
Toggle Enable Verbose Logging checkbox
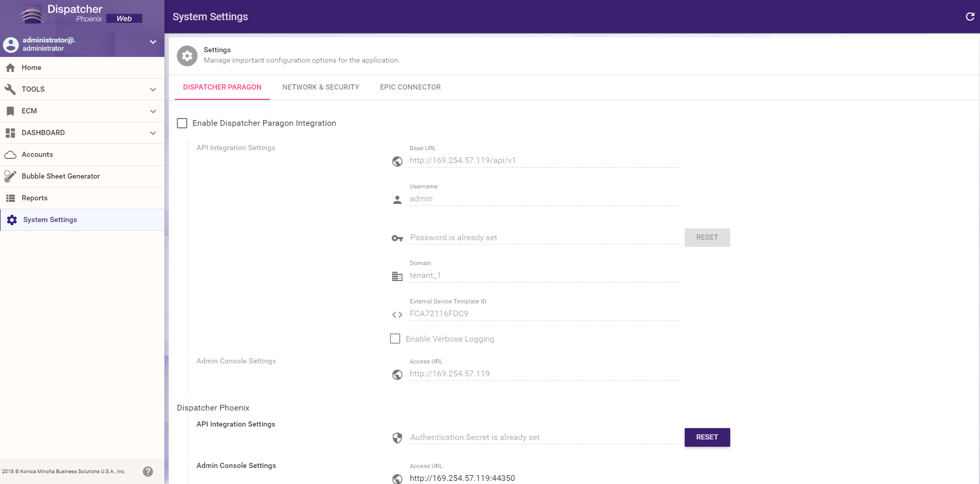pos(395,339)
